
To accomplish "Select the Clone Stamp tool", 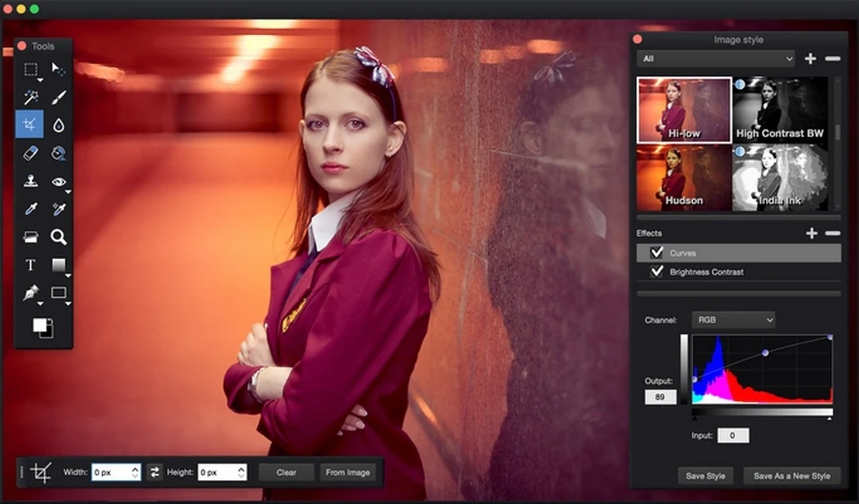I will tap(31, 181).
